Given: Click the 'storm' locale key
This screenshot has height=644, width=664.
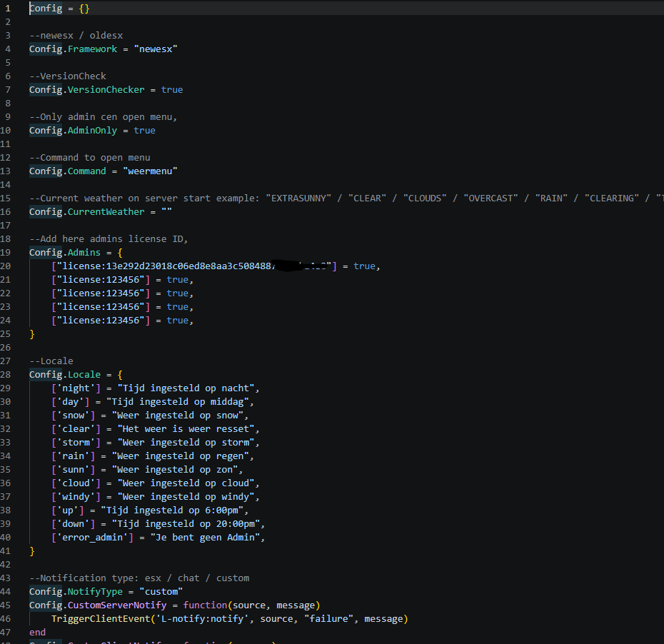Looking at the screenshot, I should click(76, 442).
